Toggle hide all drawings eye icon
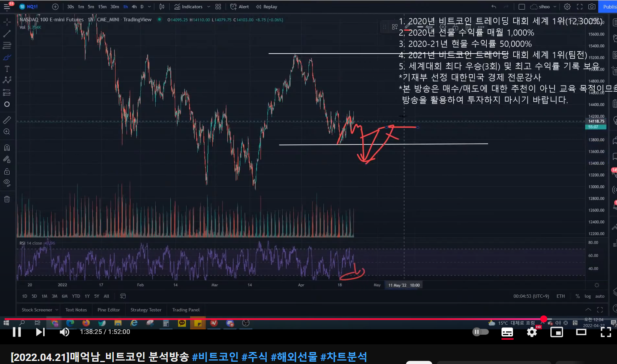 click(7, 183)
